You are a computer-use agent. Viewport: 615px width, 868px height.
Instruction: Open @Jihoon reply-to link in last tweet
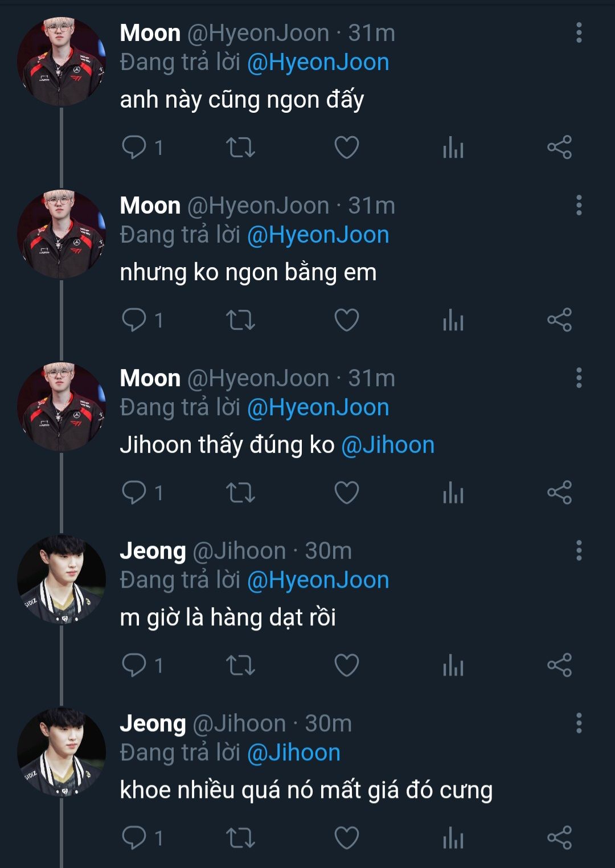(294, 752)
